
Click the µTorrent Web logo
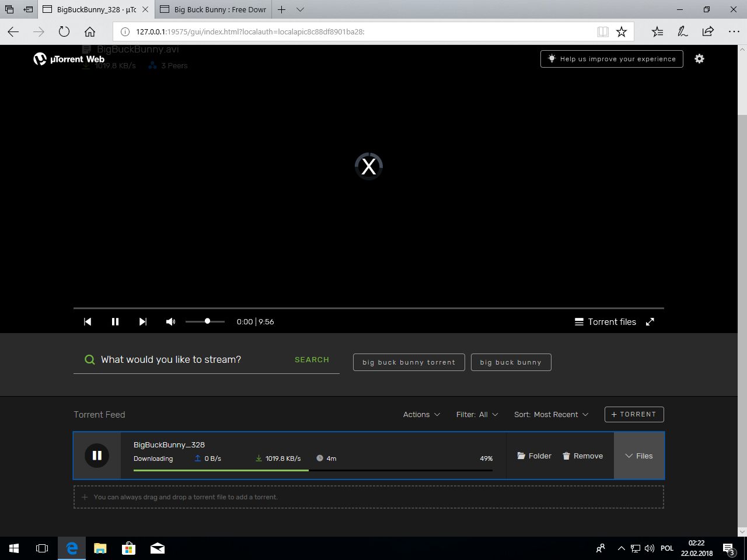coord(69,59)
